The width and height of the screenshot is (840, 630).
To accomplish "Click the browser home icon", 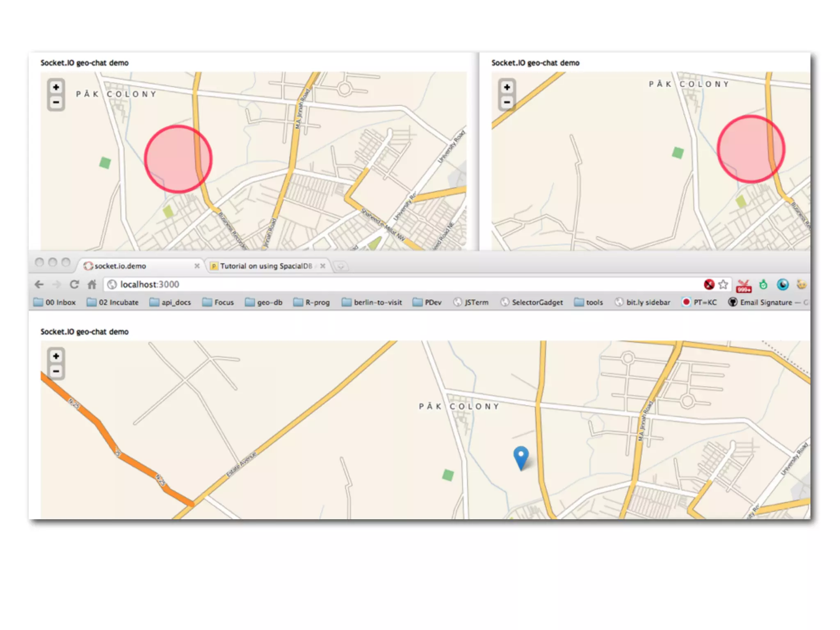I will coord(92,284).
